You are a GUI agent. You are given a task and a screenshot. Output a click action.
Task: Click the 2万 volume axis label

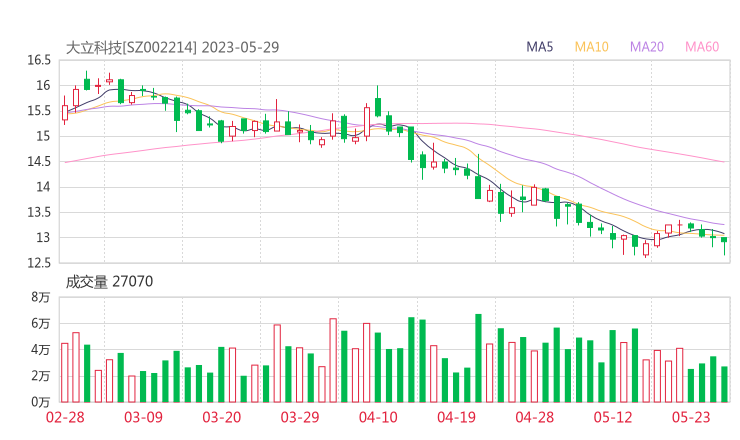pyautogui.click(x=41, y=376)
